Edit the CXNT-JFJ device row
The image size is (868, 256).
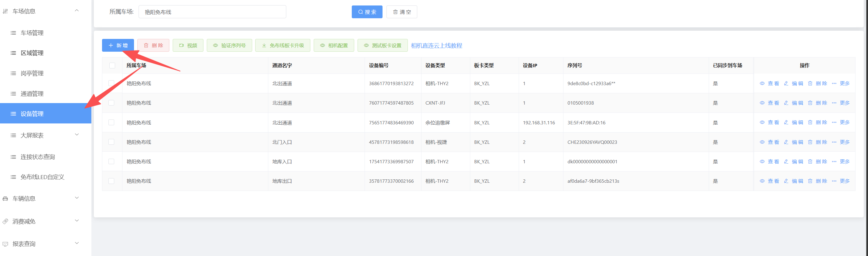click(x=793, y=103)
